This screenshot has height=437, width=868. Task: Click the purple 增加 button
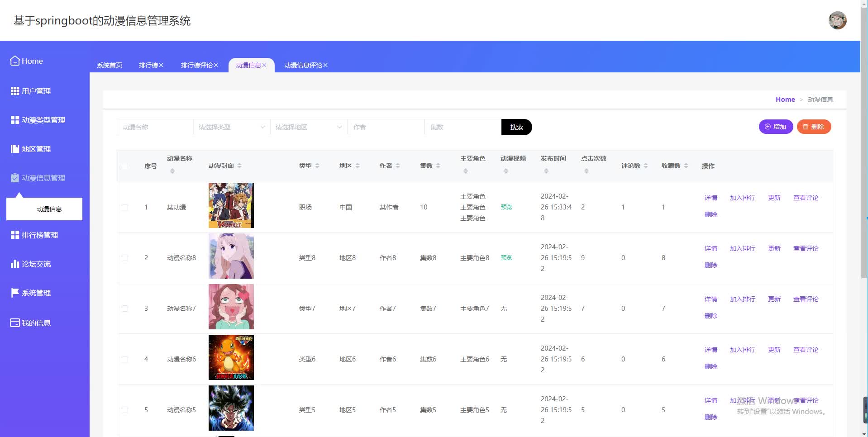coord(776,127)
